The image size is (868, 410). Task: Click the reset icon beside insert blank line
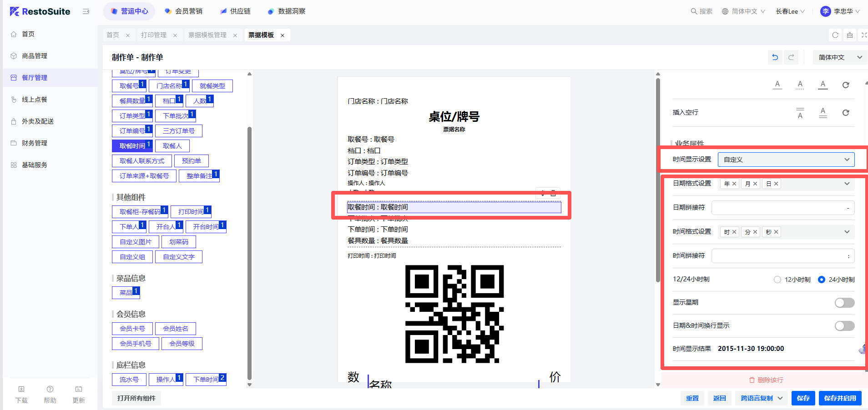(x=845, y=113)
